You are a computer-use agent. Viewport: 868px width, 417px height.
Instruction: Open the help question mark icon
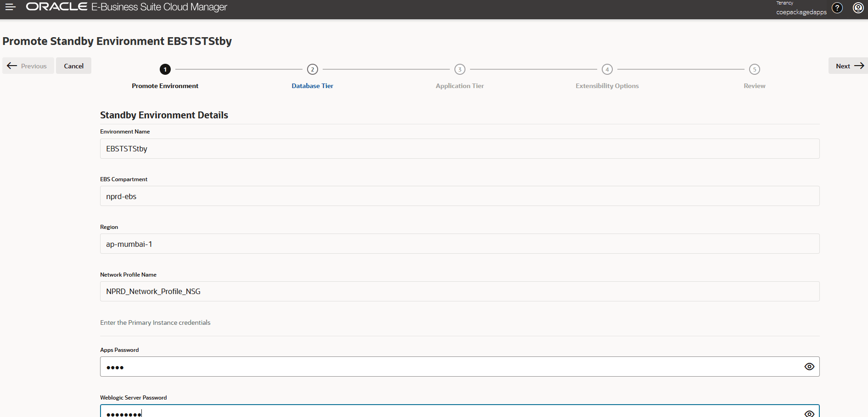[837, 8]
